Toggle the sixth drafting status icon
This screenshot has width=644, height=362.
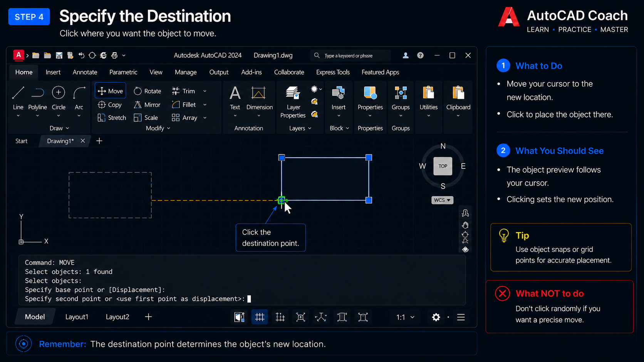tap(342, 317)
